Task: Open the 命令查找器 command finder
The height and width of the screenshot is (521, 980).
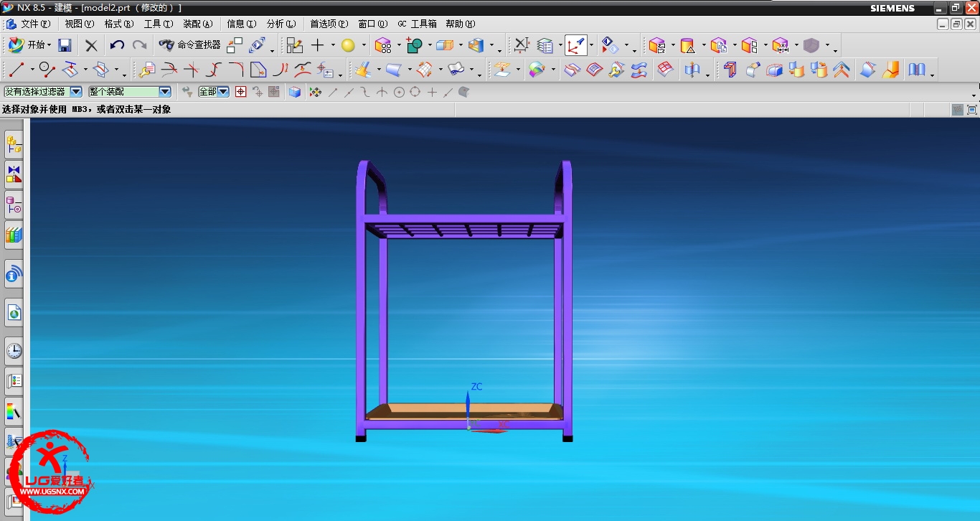Action: pyautogui.click(x=189, y=45)
